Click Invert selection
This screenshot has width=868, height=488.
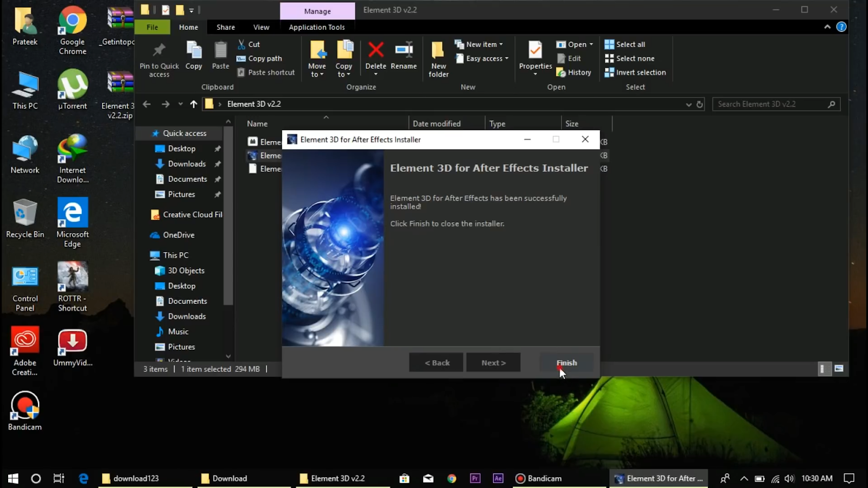coord(635,72)
